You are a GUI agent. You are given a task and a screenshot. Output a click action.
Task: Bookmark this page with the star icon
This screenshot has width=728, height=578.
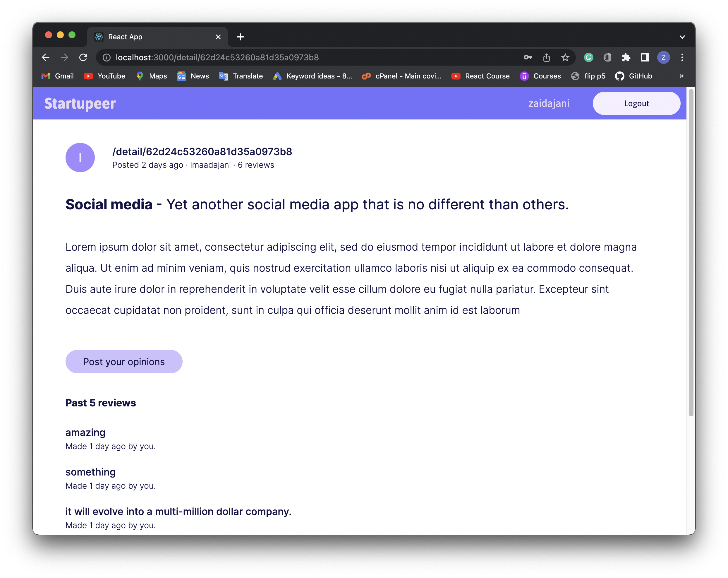[x=565, y=57]
